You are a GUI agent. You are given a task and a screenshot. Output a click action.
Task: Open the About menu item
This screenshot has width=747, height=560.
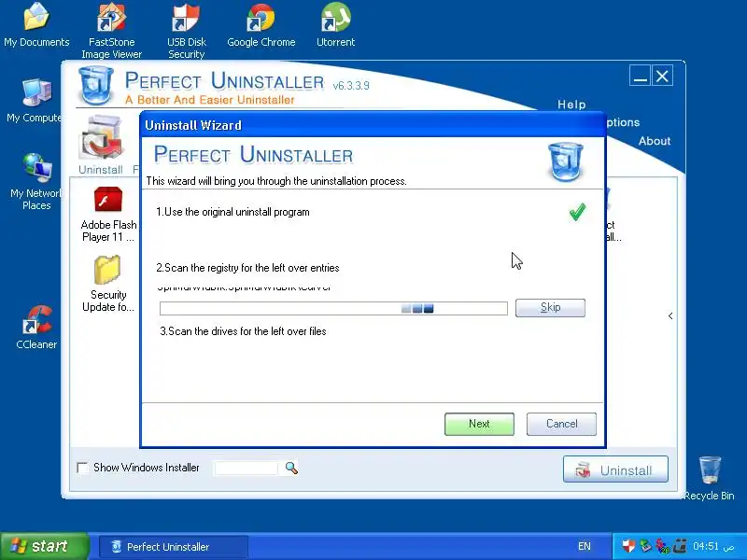pos(655,141)
